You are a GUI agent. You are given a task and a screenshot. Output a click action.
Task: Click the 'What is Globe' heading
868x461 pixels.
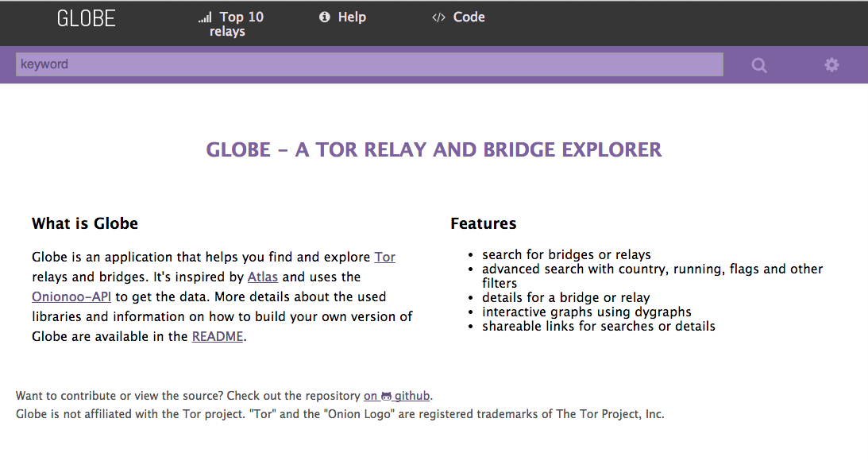(x=85, y=224)
